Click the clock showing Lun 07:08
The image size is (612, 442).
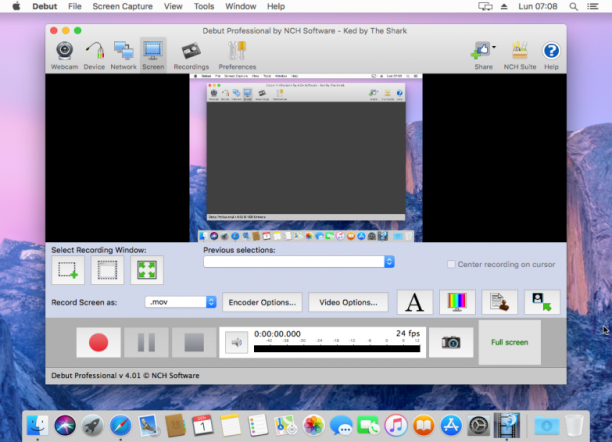[x=537, y=6]
